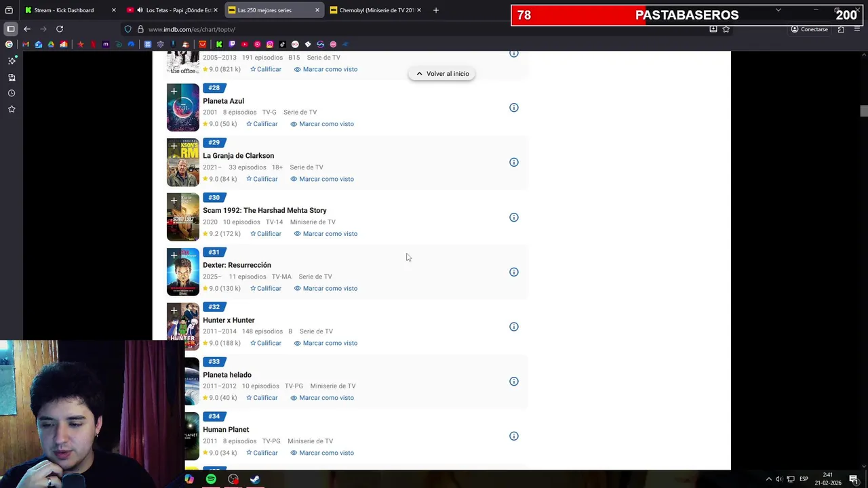868x488 pixels.
Task: Open Google Drive bookmark icon
Action: pyautogui.click(x=51, y=44)
